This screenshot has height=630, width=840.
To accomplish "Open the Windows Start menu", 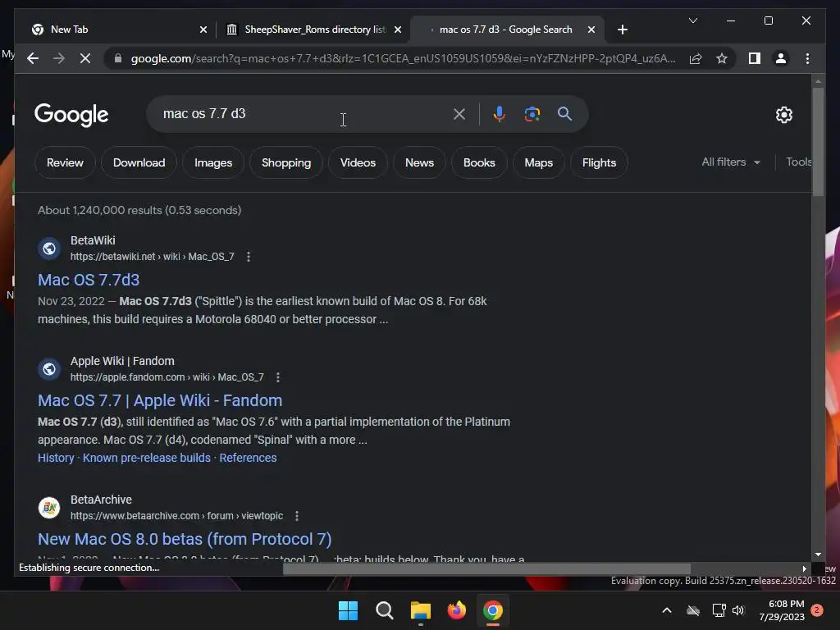I will tap(348, 610).
